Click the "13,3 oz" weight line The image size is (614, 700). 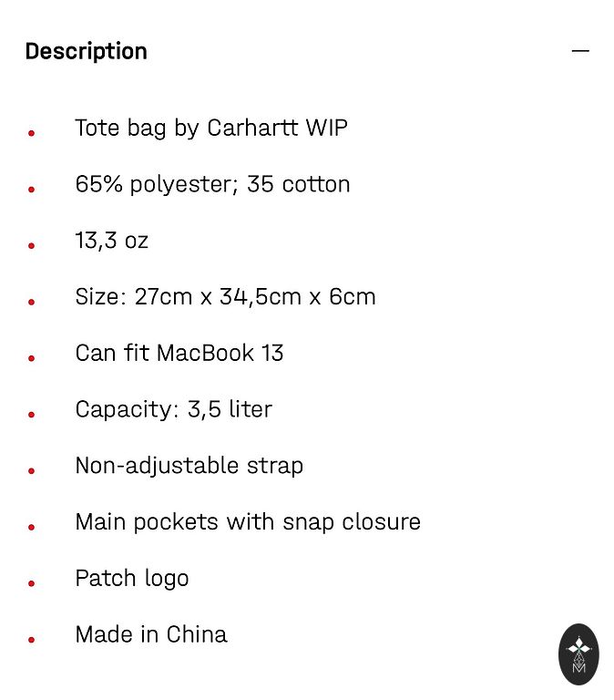point(111,241)
